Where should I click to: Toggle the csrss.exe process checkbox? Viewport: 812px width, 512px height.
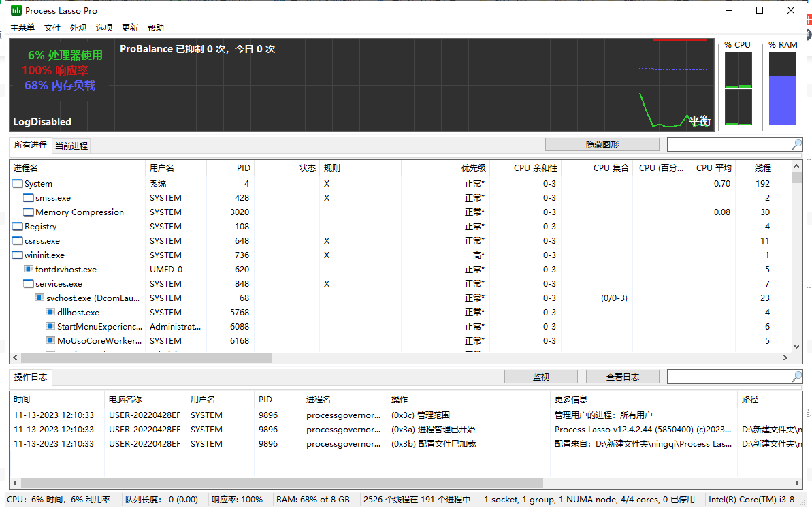coord(17,240)
